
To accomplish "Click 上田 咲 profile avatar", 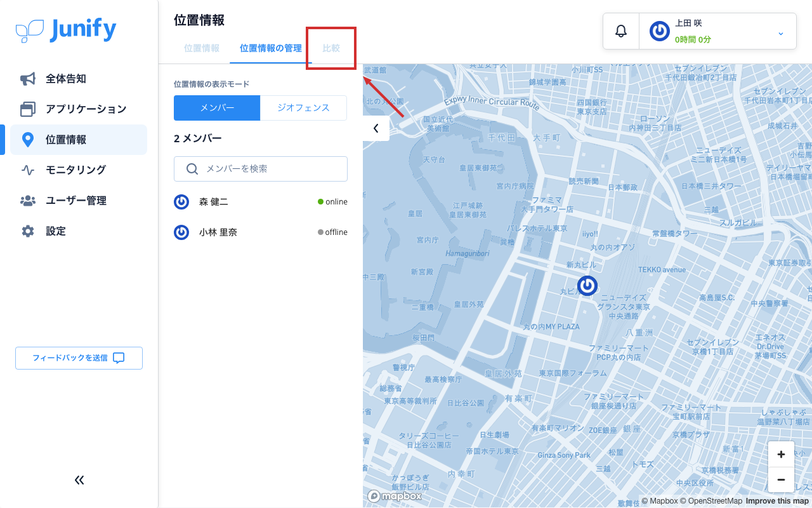I will [x=660, y=31].
